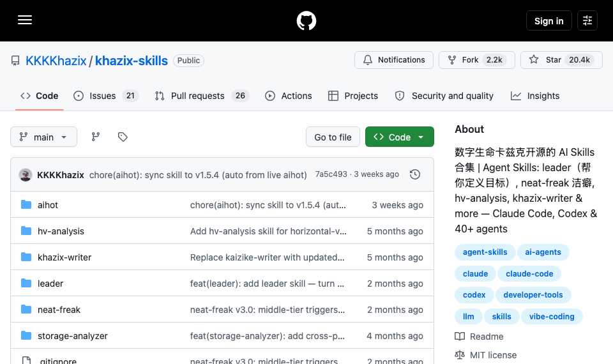Screen dimensions: 613x364
Task: Click the leader folder icon
Action: [x=26, y=283]
